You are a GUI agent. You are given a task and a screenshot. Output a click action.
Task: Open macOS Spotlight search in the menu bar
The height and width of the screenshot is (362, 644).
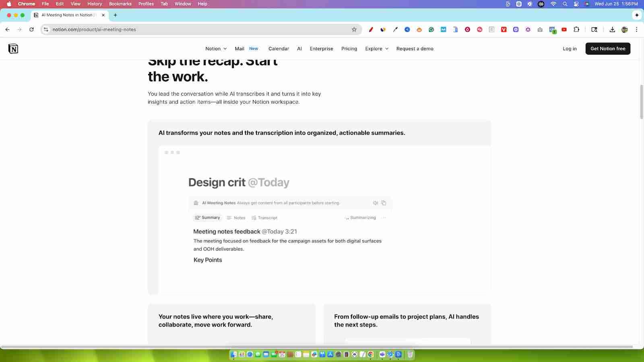565,4
